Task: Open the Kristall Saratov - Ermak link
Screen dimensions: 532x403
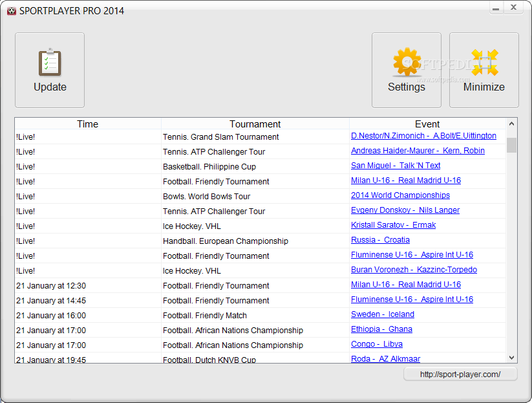Action: click(393, 225)
